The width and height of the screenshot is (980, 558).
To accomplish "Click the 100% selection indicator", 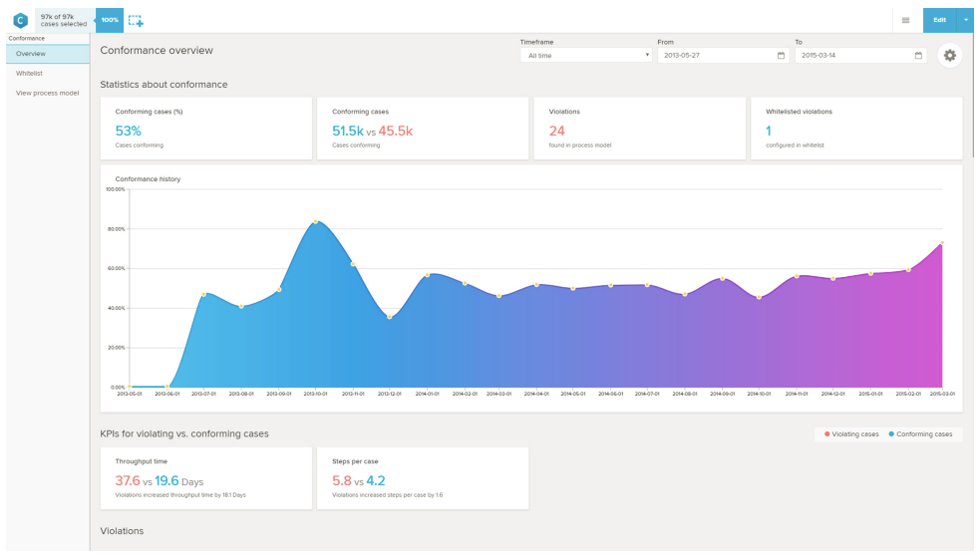I will pos(110,20).
